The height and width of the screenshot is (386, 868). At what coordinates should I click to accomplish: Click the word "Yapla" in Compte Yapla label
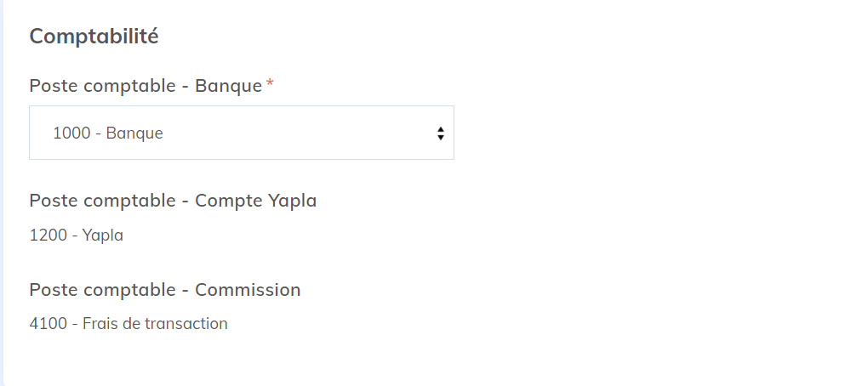pyautogui.click(x=292, y=201)
